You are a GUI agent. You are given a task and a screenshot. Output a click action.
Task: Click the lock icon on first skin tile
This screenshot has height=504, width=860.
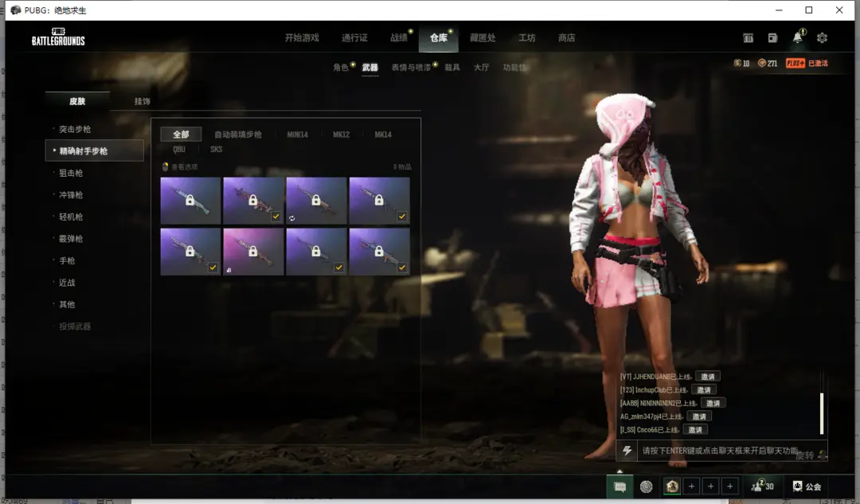click(190, 200)
